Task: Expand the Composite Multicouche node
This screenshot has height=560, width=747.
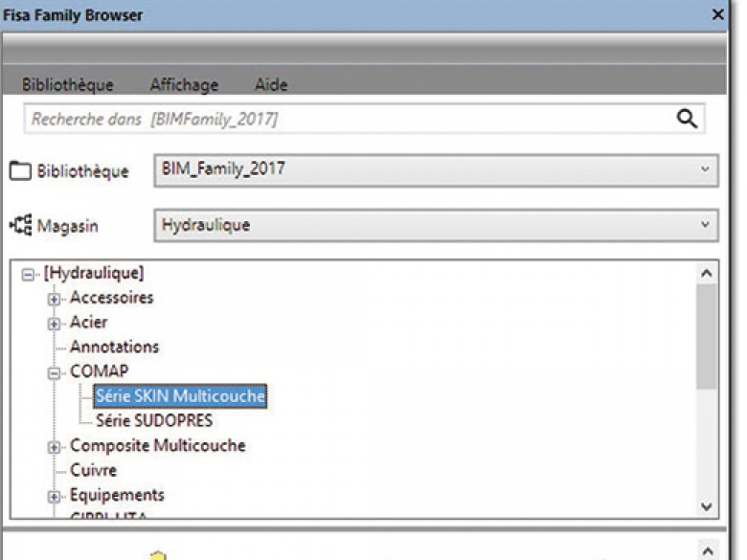Action: point(54,447)
